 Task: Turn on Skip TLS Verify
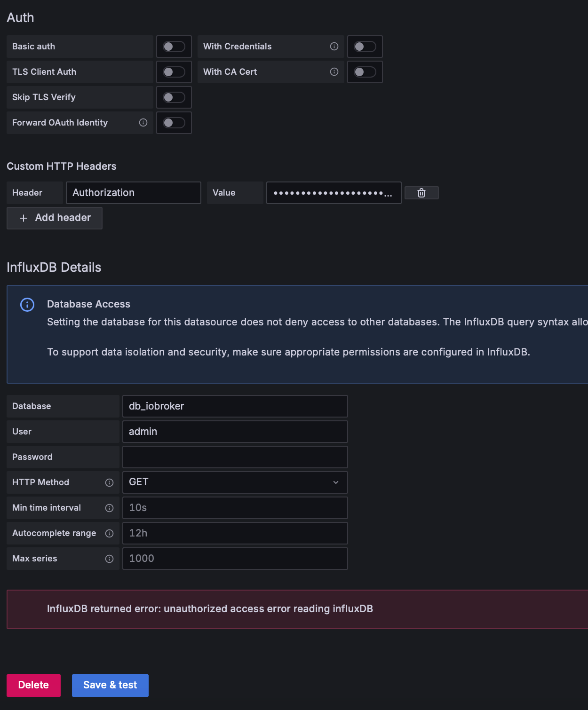tap(174, 97)
